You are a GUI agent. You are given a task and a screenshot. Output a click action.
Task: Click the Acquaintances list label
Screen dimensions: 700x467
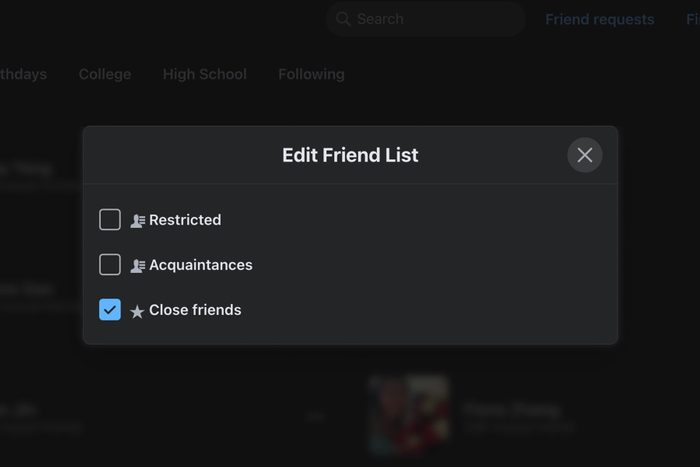pyautogui.click(x=200, y=265)
